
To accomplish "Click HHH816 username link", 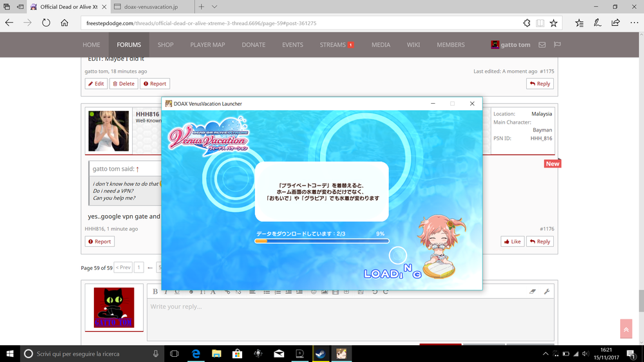I will (x=147, y=114).
